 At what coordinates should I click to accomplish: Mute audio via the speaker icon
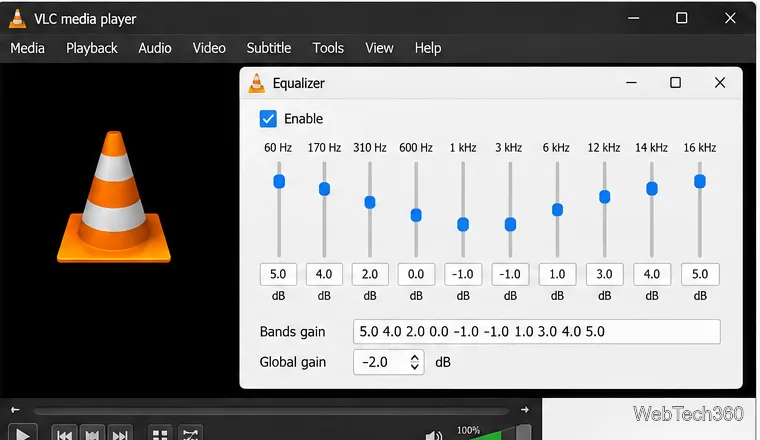[x=433, y=435]
